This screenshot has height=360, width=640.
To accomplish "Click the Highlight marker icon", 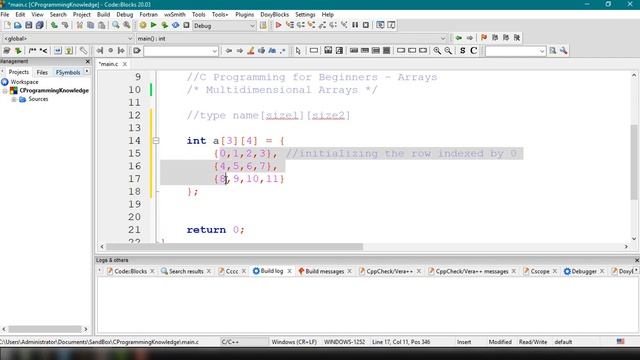I will (251, 51).
